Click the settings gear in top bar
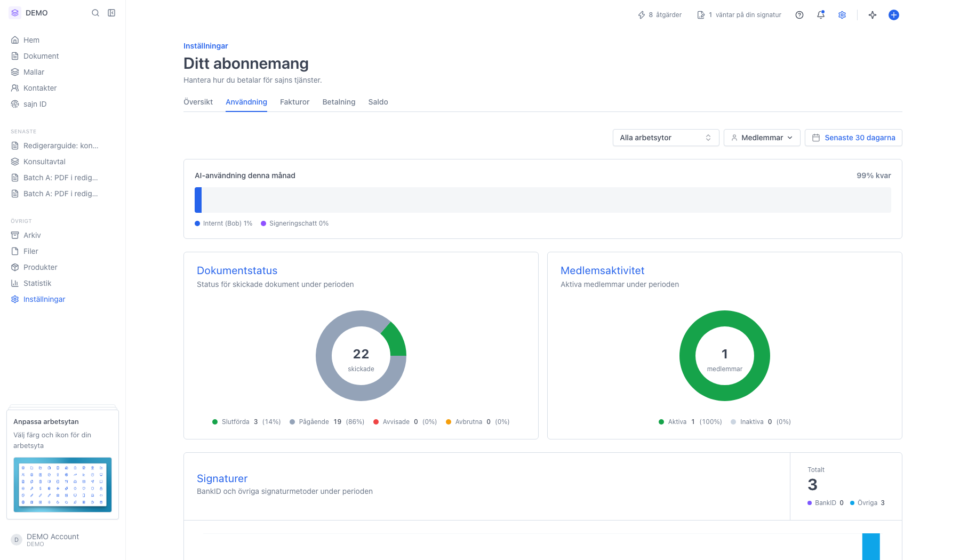This screenshot has width=960, height=560. click(842, 15)
